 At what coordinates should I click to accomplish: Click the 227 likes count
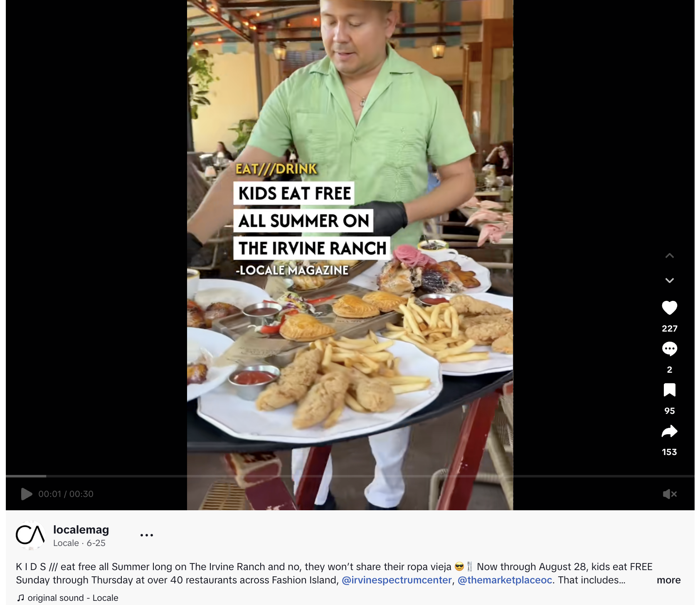(x=669, y=329)
